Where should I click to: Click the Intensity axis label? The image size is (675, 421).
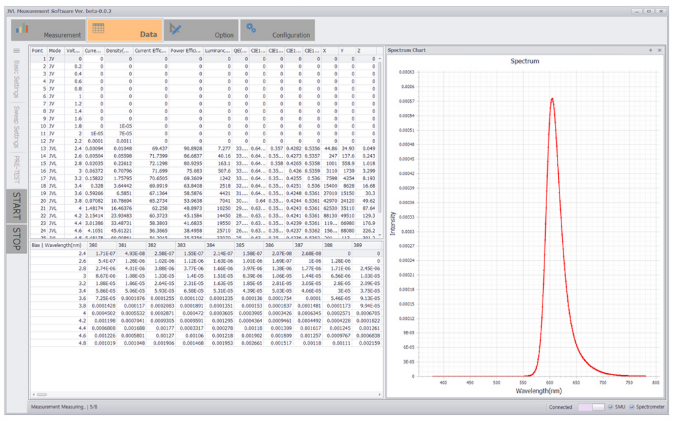[393, 223]
